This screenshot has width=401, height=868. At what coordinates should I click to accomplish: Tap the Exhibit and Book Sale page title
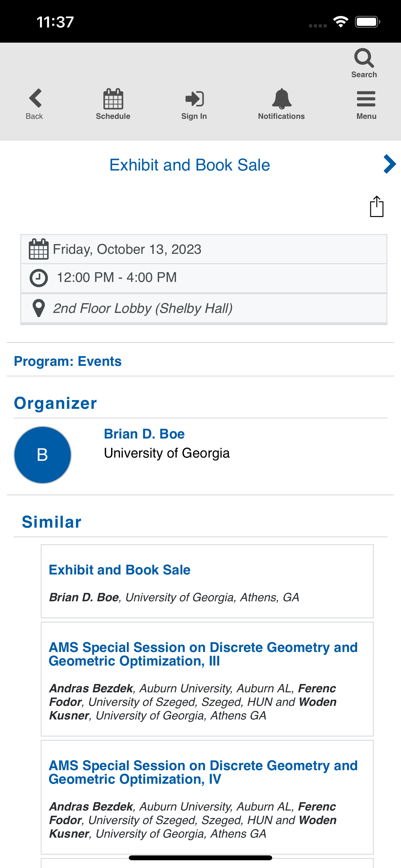coord(190,165)
